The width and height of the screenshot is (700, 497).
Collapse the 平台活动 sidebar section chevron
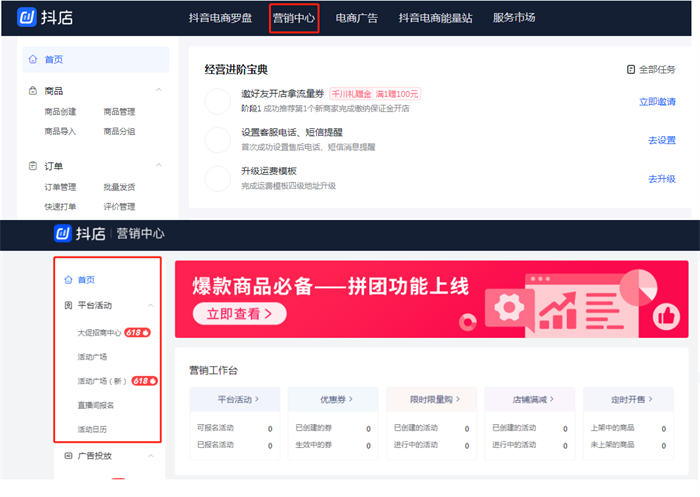click(150, 305)
